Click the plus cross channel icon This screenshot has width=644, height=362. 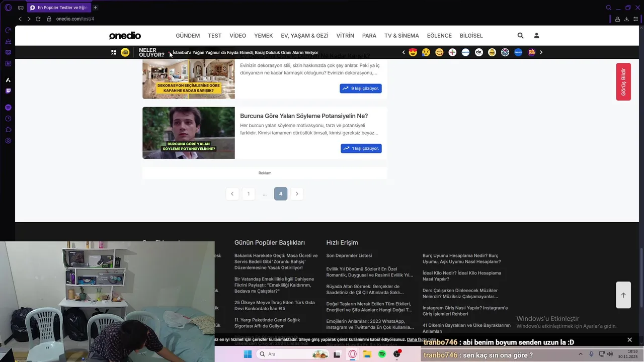point(452,52)
